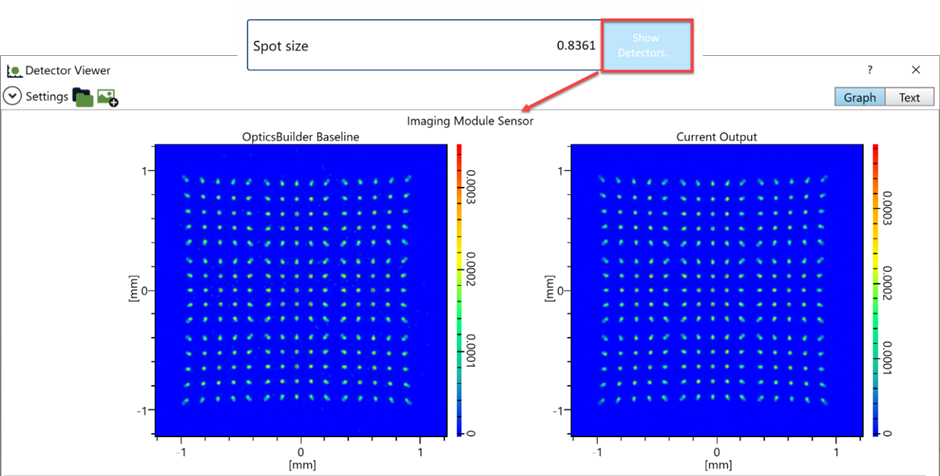Click the Imaging Module Sensor title
Viewport: 940px width, 476px height.
coord(470,121)
